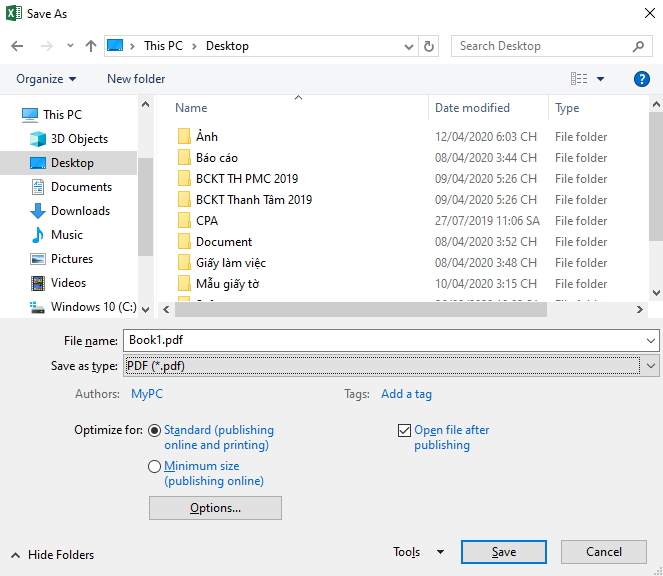
Task: Open the Options... button
Action: [x=215, y=508]
